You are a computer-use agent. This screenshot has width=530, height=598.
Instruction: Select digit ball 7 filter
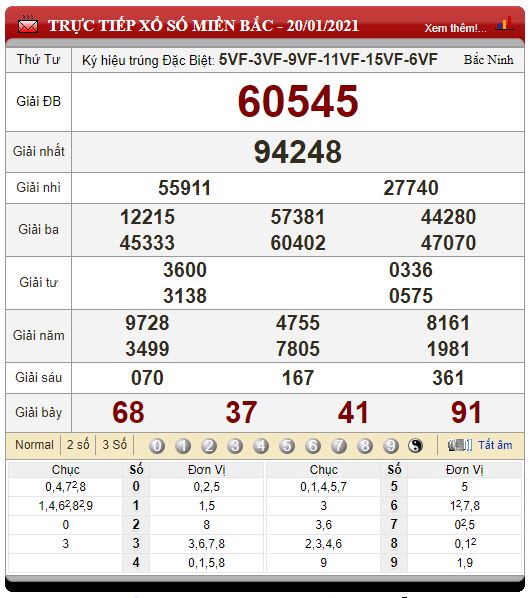(x=339, y=445)
